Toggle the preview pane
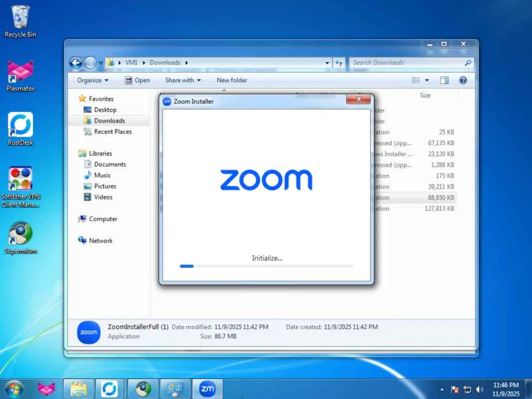This screenshot has height=399, width=532. point(444,80)
